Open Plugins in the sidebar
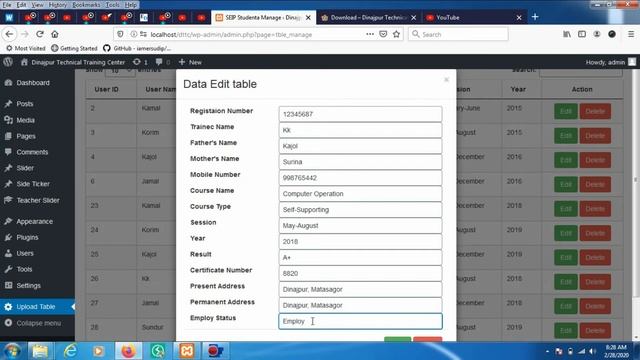This screenshot has height=360, width=640. (27, 237)
